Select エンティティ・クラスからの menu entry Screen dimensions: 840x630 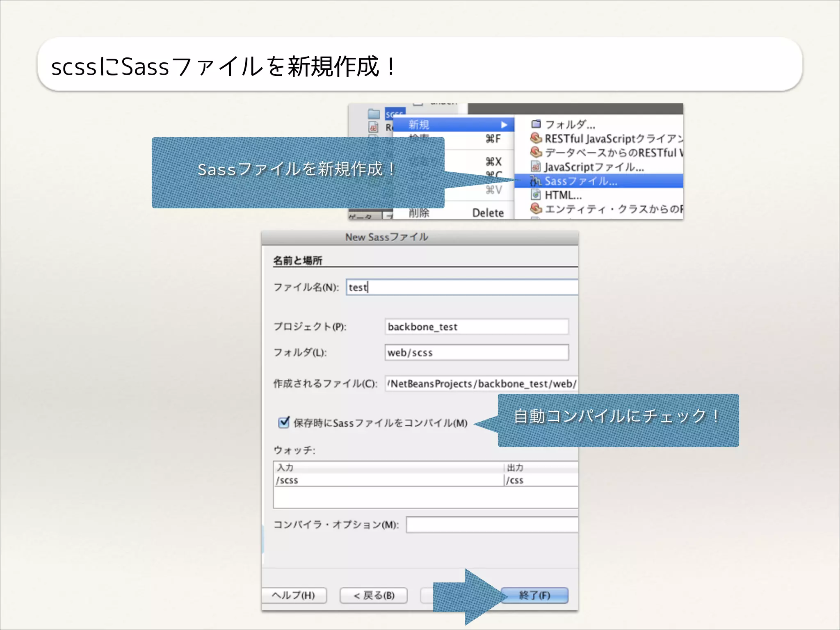tap(598, 209)
